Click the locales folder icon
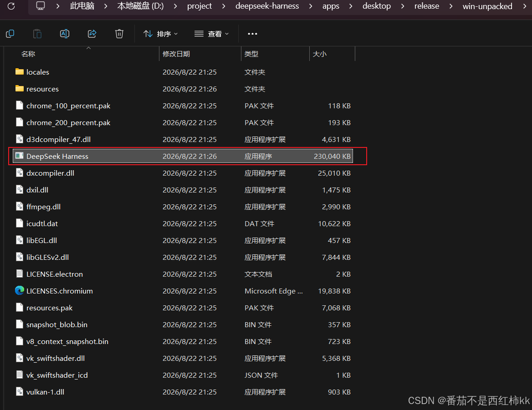Screen dimensions: 532x410 20,72
